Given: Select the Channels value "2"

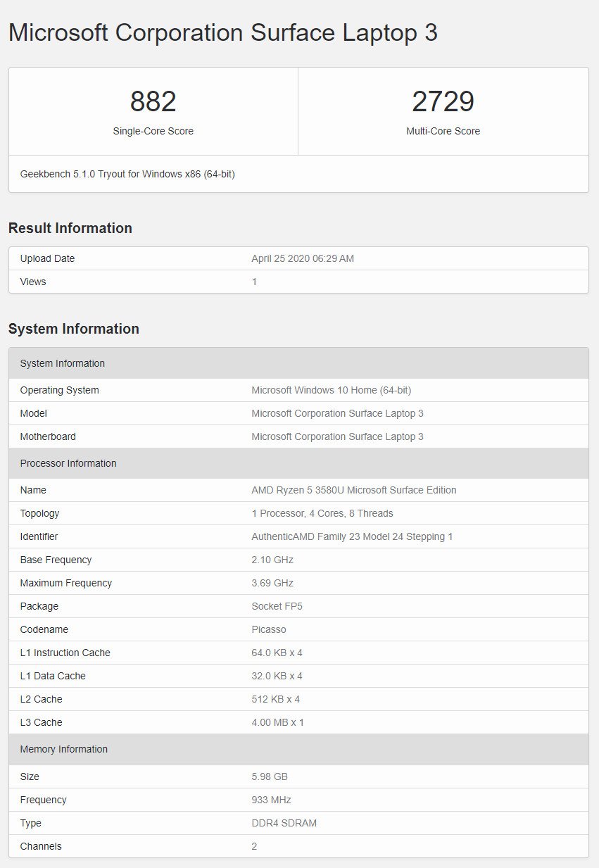Looking at the screenshot, I should click(255, 846).
